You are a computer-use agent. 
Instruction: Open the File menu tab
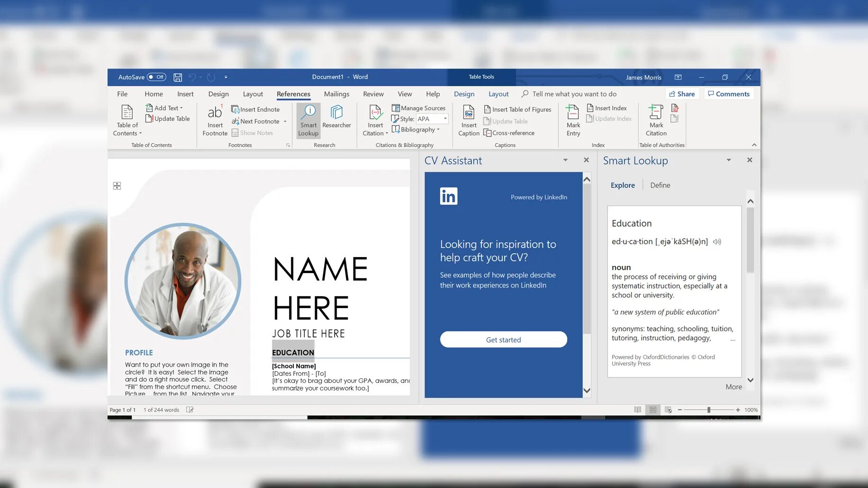[122, 94]
